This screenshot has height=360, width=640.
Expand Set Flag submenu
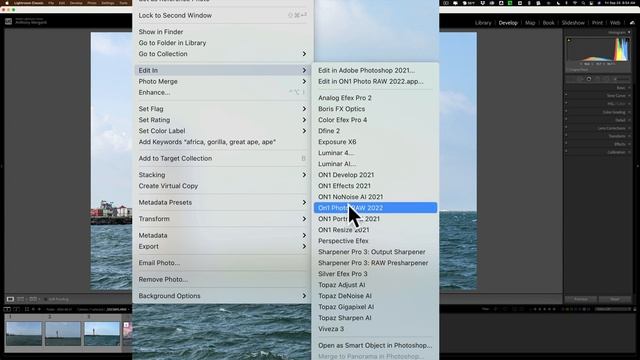(223, 109)
